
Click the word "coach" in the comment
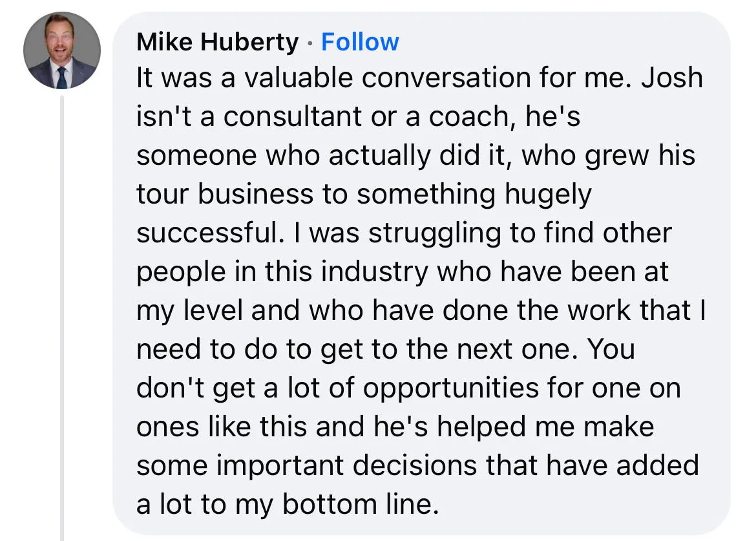click(467, 117)
